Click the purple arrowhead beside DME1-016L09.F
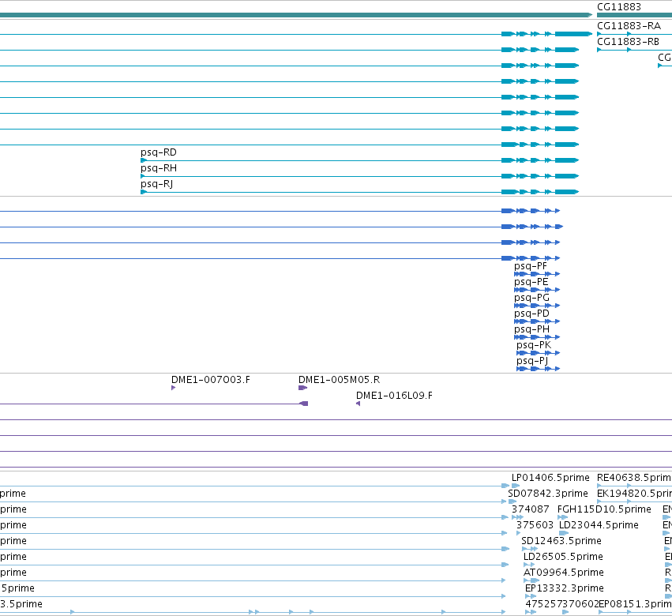 (359, 404)
